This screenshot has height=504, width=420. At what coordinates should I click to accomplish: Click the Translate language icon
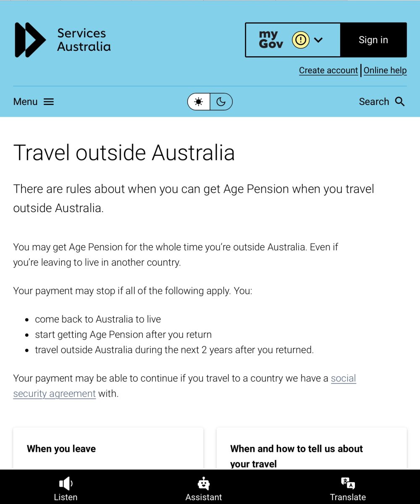tap(348, 483)
